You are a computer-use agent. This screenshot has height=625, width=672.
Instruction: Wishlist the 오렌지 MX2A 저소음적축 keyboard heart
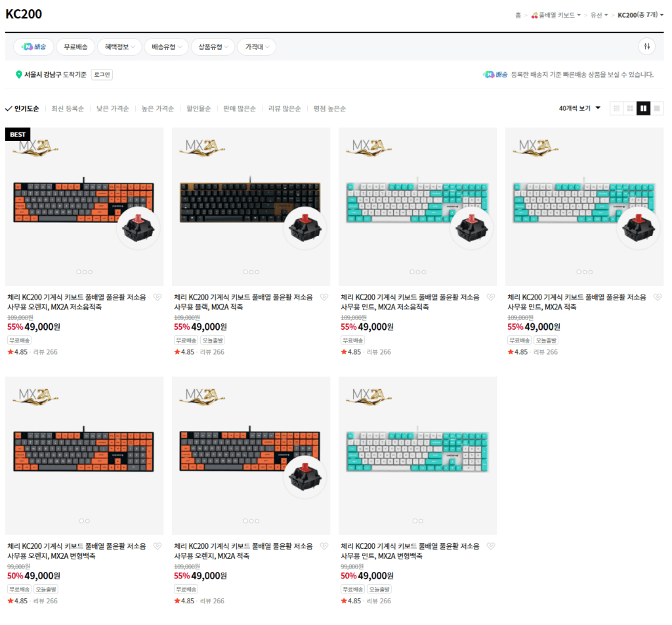[157, 297]
